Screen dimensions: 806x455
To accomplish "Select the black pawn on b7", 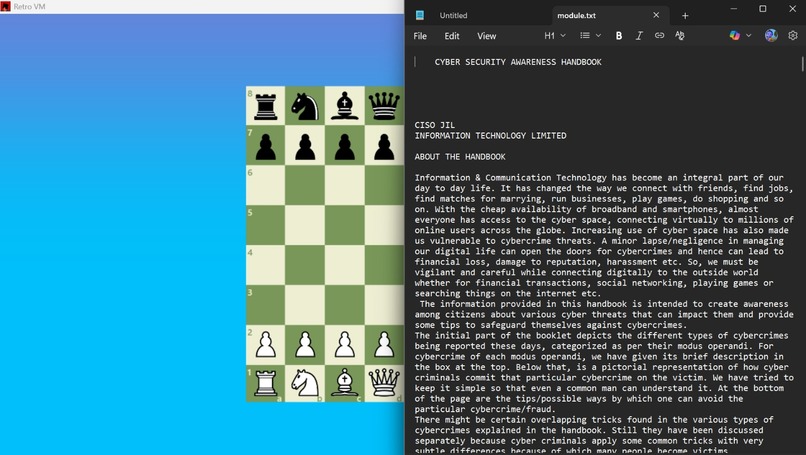I will [305, 145].
